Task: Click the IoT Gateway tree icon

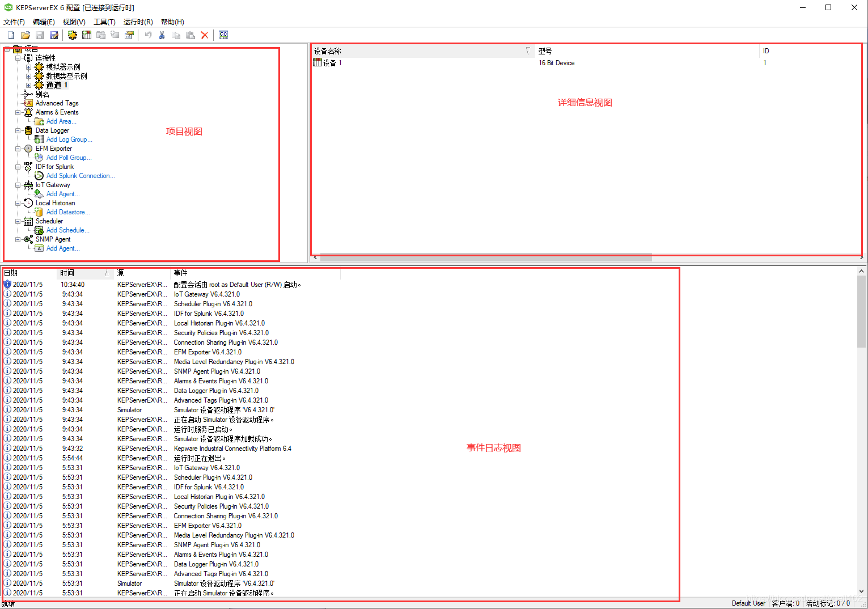Action: 28,185
